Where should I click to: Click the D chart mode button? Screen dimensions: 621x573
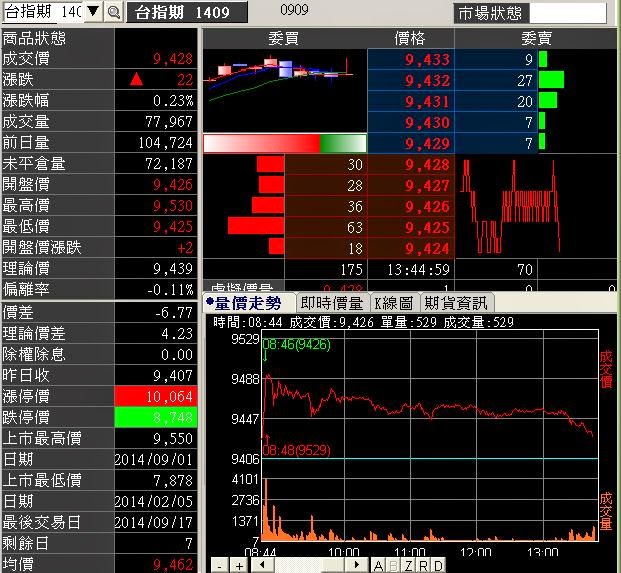438,565
